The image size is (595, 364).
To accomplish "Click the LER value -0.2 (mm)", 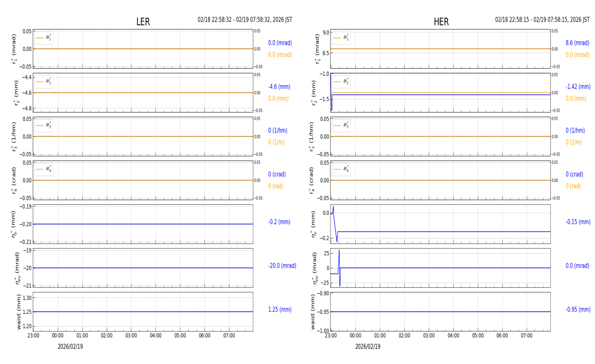I will tap(279, 222).
